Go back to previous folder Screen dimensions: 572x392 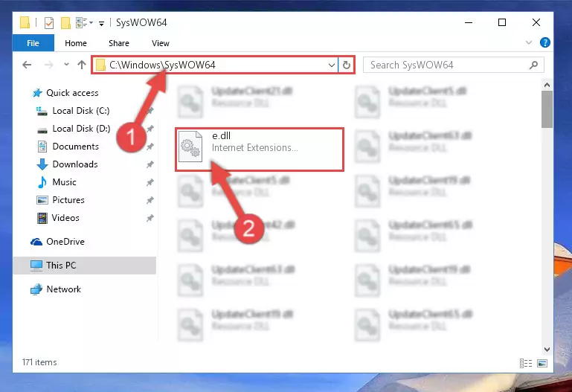pos(27,65)
